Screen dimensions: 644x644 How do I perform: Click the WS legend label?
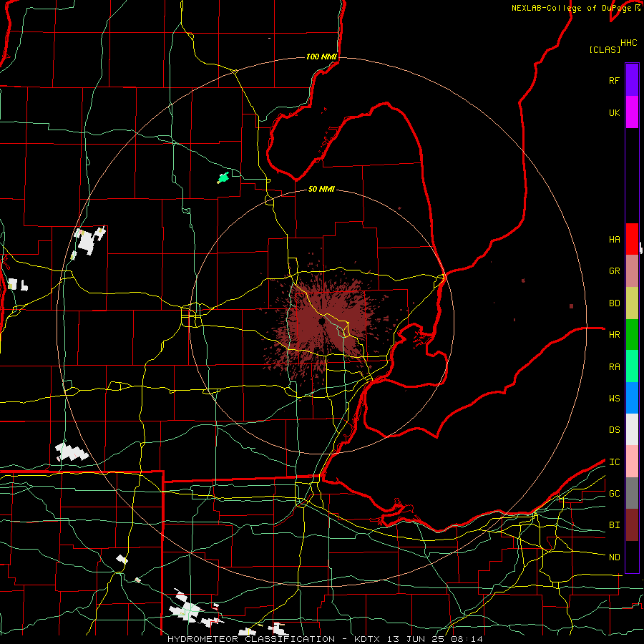[614, 398]
